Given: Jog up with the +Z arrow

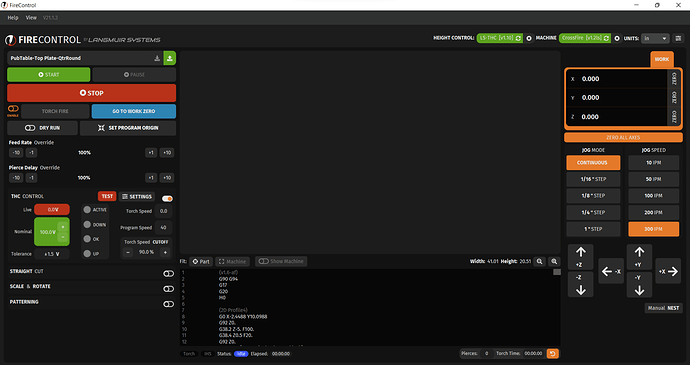Looking at the screenshot, I should click(x=580, y=257).
